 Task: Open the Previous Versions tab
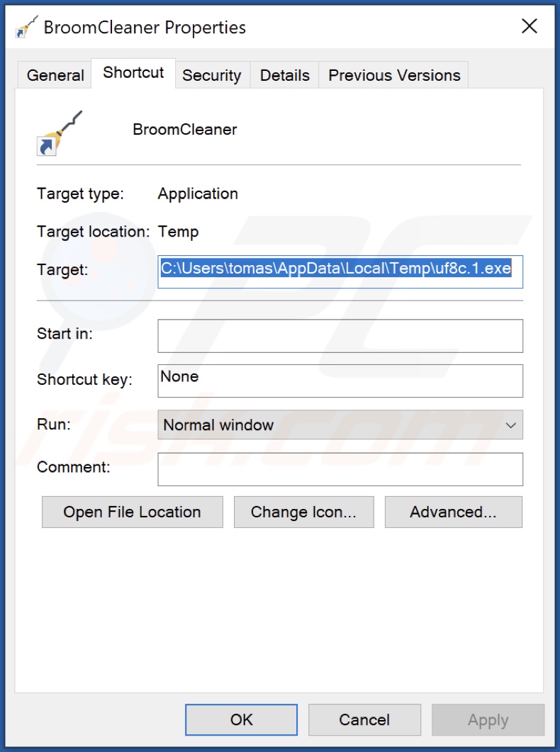pos(394,75)
